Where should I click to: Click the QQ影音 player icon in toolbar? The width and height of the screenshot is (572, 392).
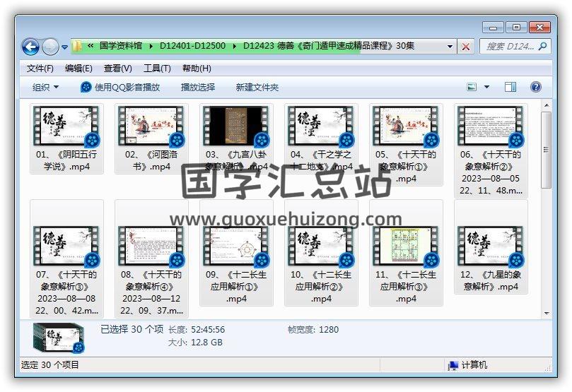(86, 87)
